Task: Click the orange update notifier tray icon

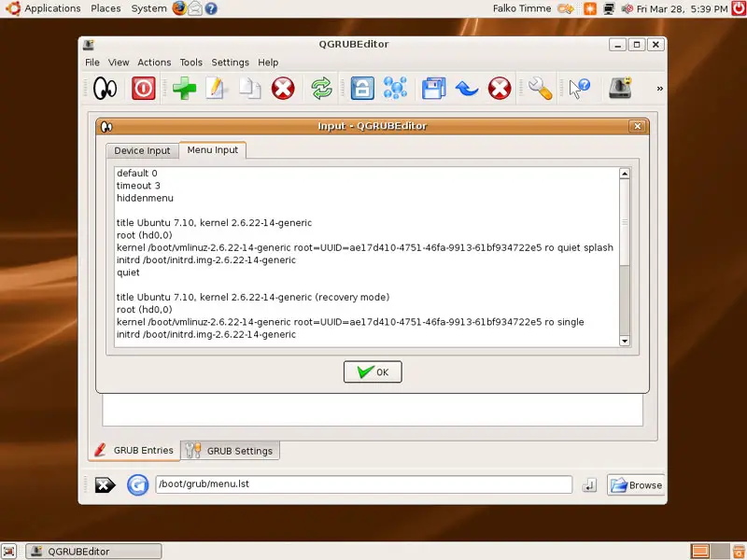Action: [x=590, y=8]
